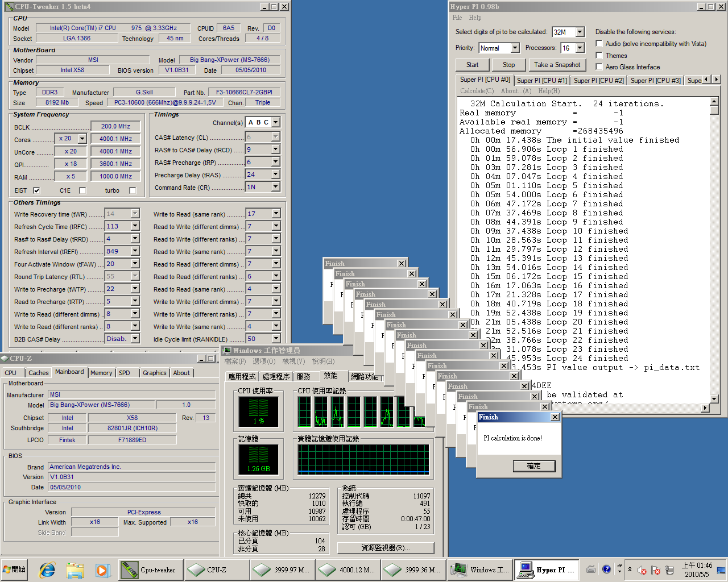Click the help question mark tray icon

point(606,569)
